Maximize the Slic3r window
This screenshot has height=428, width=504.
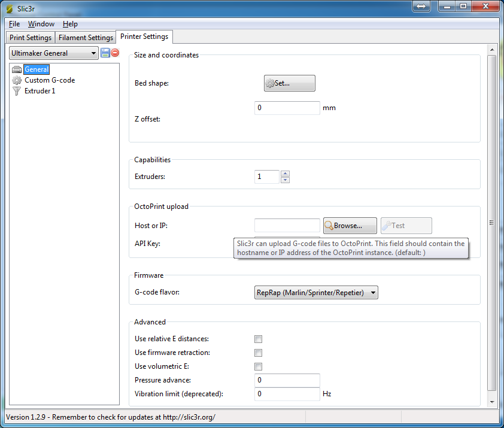click(463, 6)
